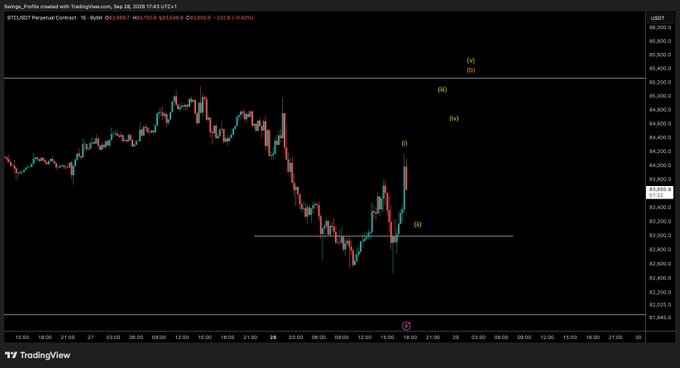Click the low value L83,646.8 in the legend
Screen dimensions: 680x368
171,18
